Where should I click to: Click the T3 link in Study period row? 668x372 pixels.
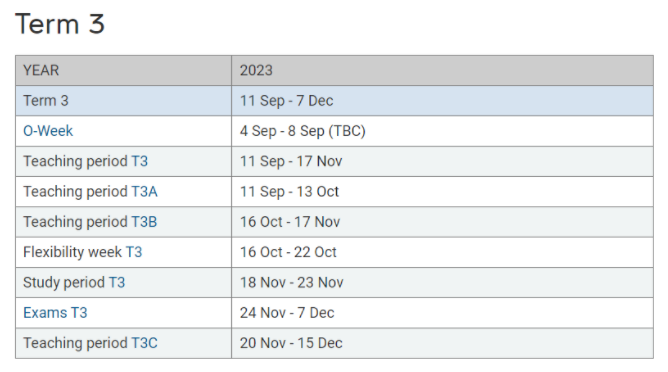(x=117, y=282)
